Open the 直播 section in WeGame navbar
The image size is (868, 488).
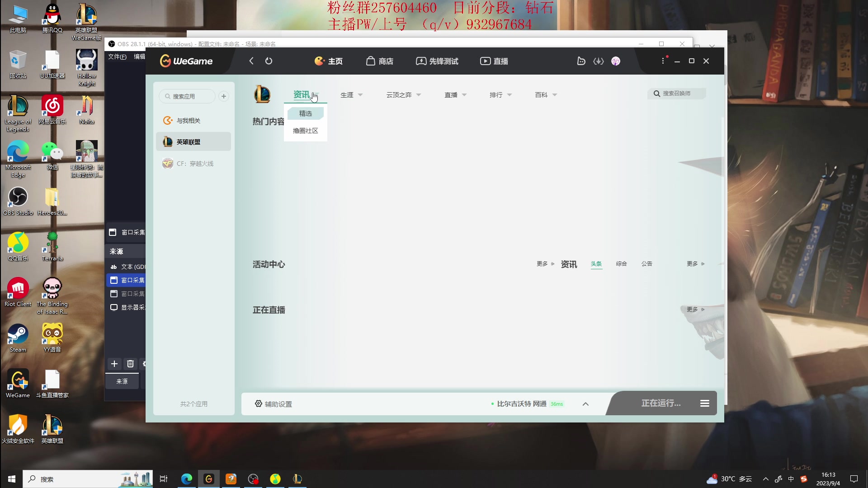tap(494, 61)
